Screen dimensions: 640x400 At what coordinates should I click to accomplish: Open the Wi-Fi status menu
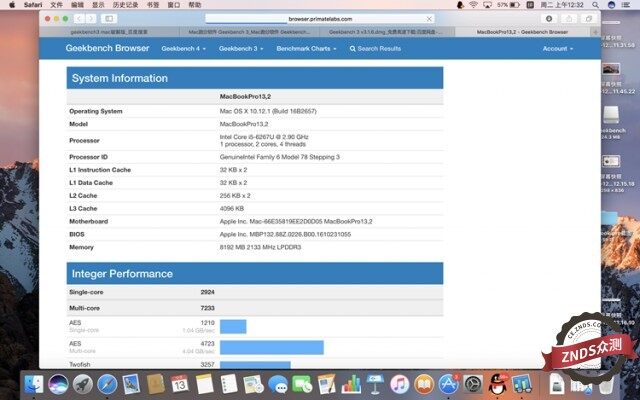473,5
